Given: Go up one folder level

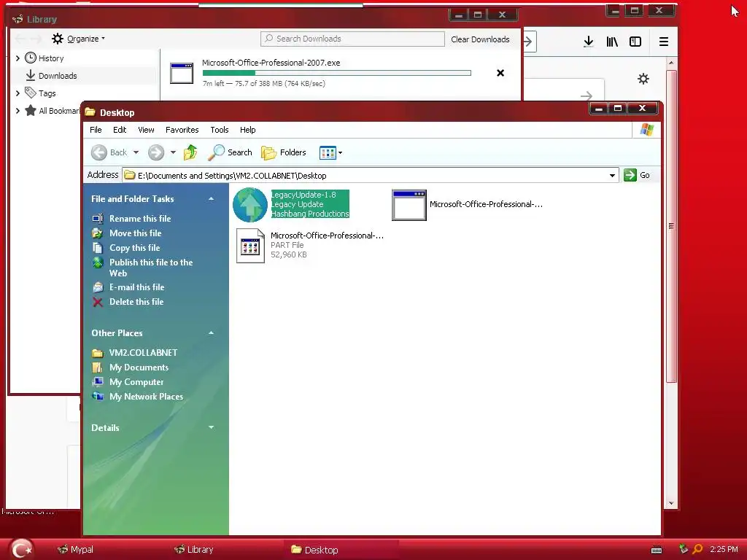Looking at the screenshot, I should coord(190,152).
